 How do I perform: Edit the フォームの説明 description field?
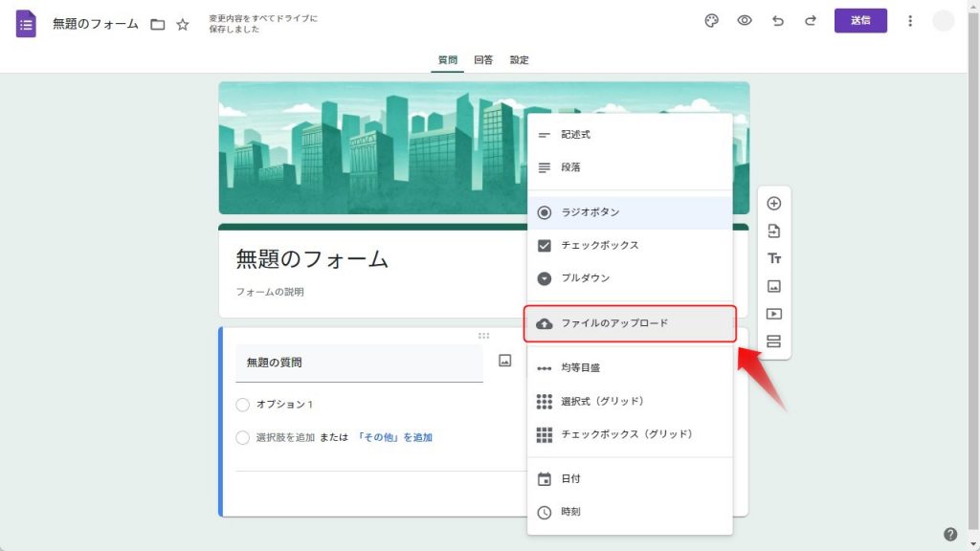(269, 292)
